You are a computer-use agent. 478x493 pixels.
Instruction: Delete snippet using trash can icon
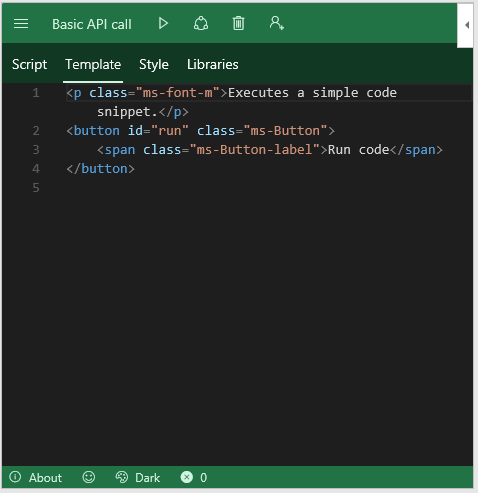point(238,24)
